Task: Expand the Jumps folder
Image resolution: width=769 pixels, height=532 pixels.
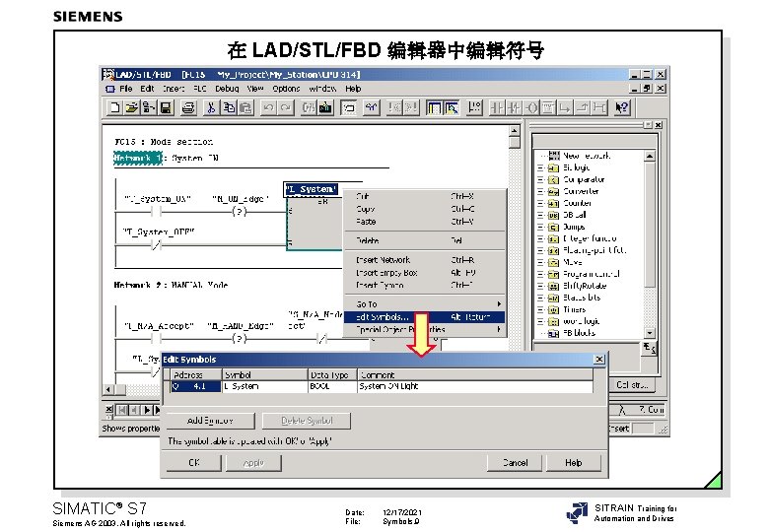Action: [540, 228]
